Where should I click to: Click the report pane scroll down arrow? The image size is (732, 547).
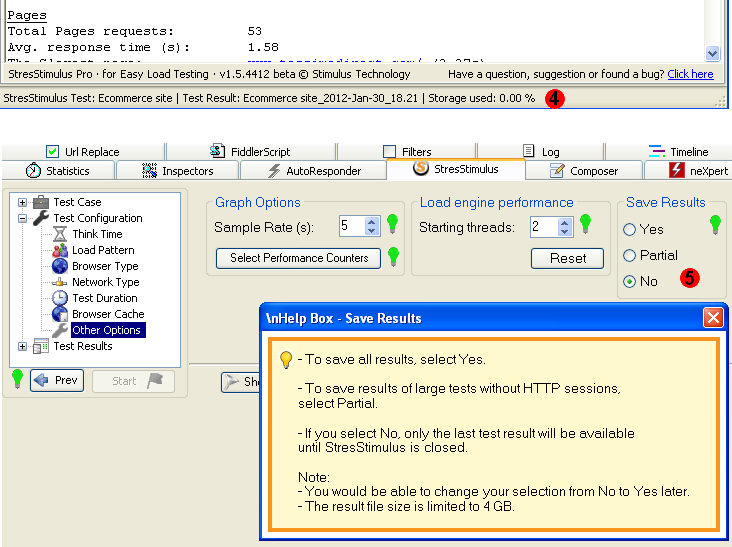712,53
